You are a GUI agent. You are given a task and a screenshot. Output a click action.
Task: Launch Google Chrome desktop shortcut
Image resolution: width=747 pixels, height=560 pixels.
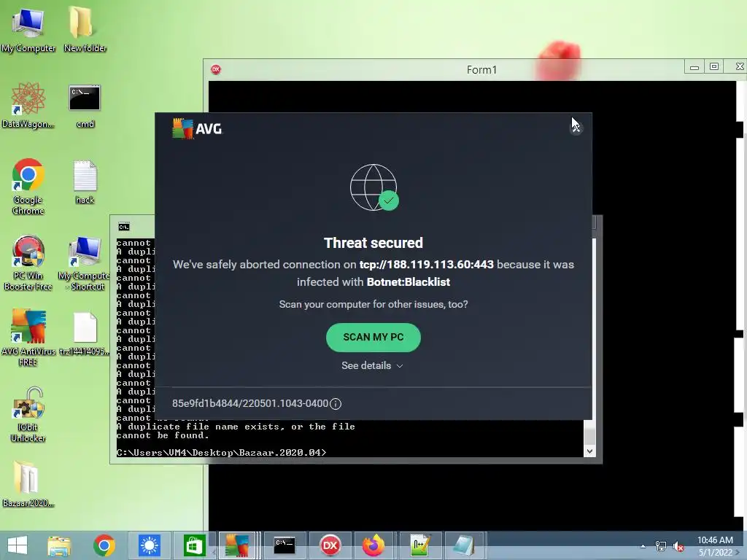point(28,187)
